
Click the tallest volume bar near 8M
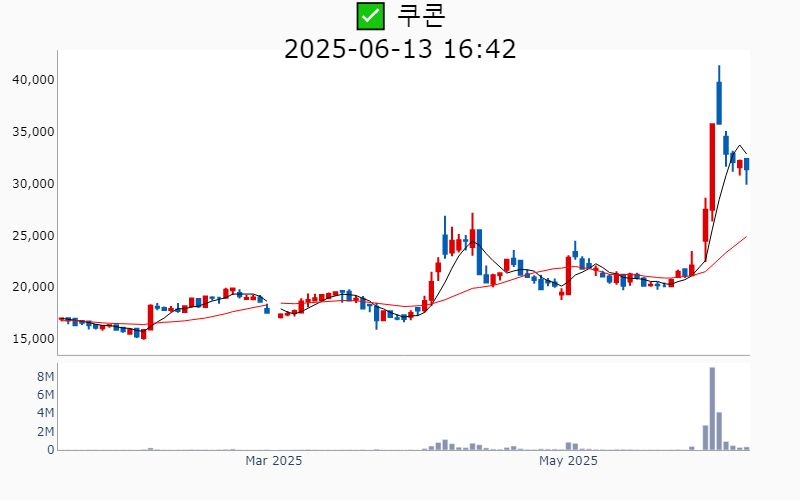pyautogui.click(x=712, y=409)
